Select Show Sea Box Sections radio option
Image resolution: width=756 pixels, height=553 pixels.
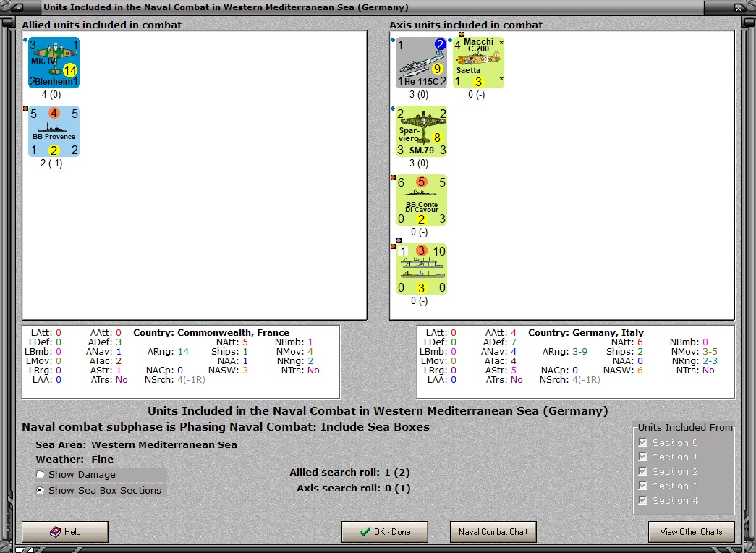(x=40, y=490)
